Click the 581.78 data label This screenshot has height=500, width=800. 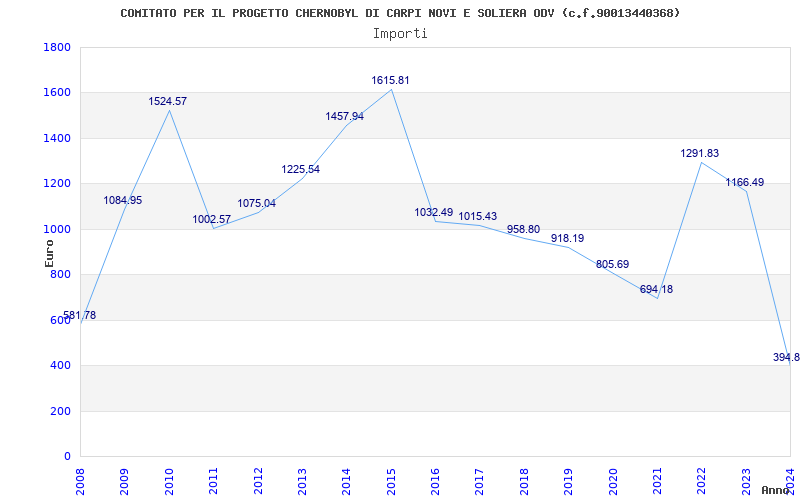point(80,315)
